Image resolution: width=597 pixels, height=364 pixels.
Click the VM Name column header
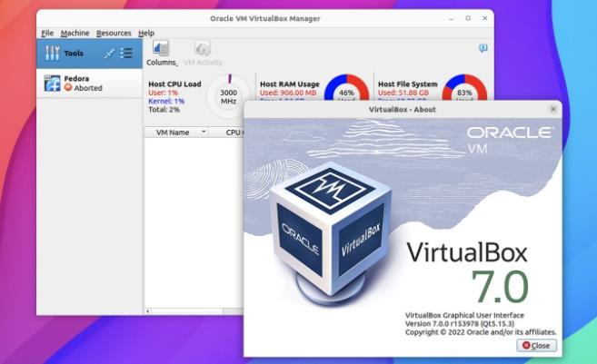(175, 132)
